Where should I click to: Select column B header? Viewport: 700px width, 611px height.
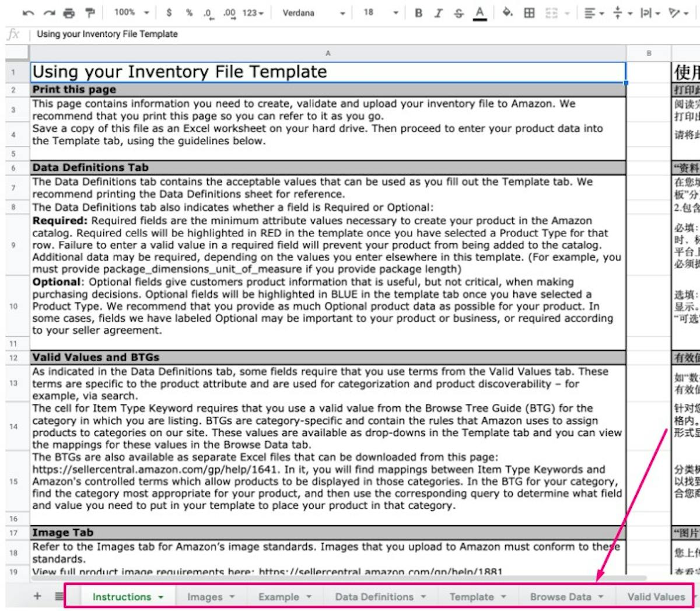point(649,53)
